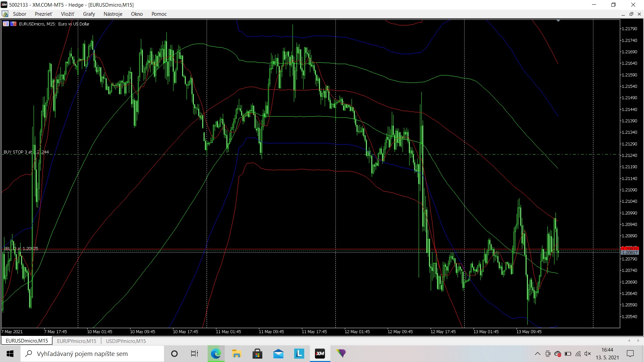Open File Explorer from the taskbar
The image size is (644, 362).
click(236, 354)
